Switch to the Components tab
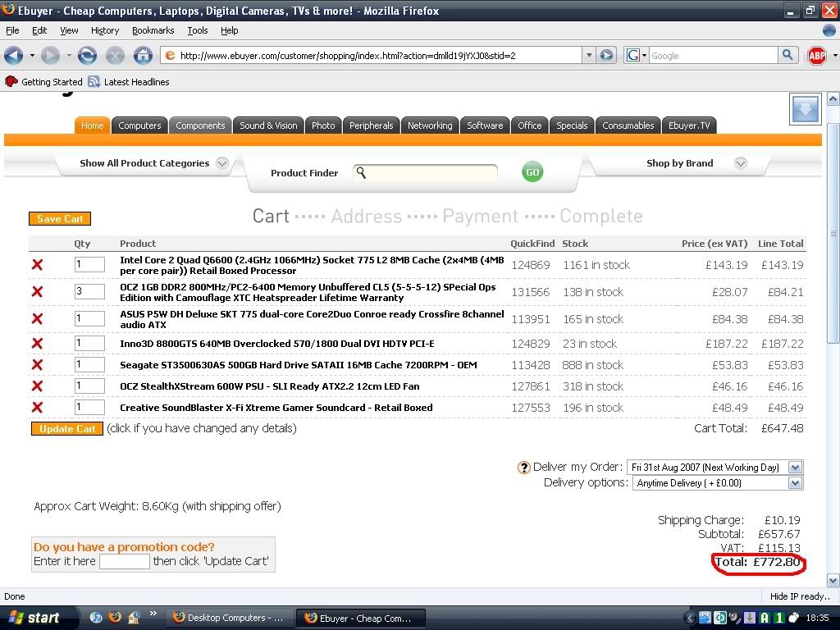Image resolution: width=840 pixels, height=630 pixels. coord(200,126)
